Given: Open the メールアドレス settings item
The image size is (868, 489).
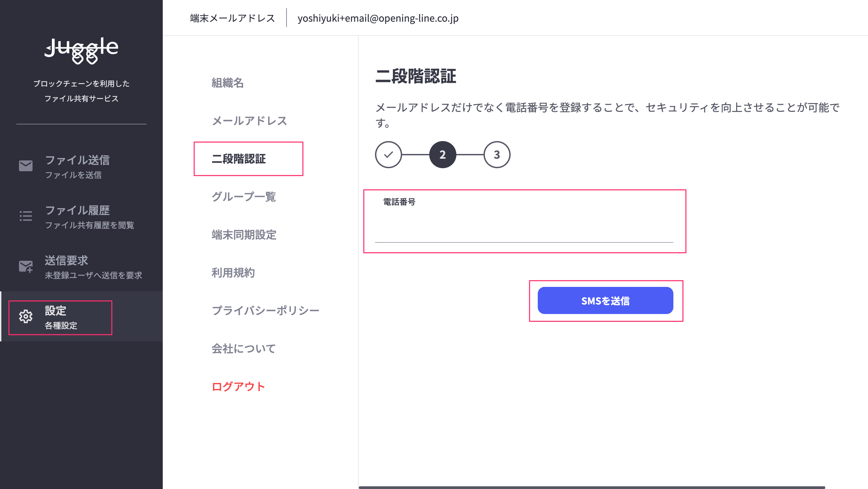Looking at the screenshot, I should click(249, 121).
